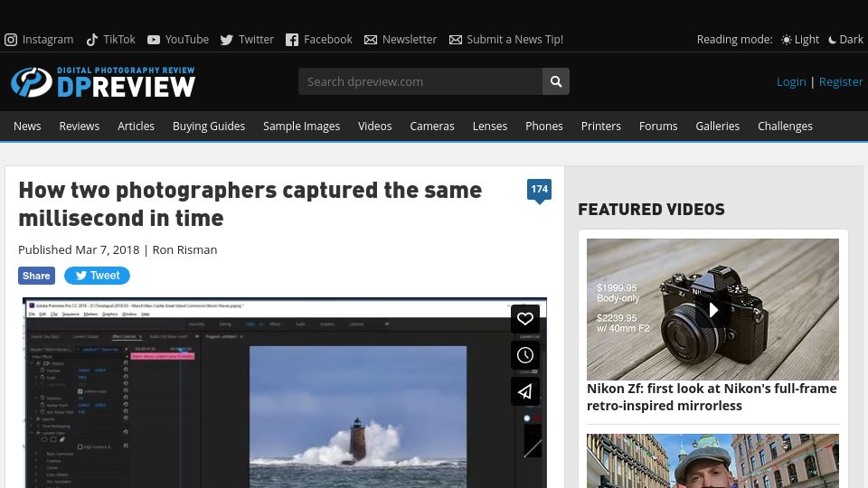Click the magnifier search button
Image resolution: width=868 pixels, height=488 pixels.
coord(556,81)
